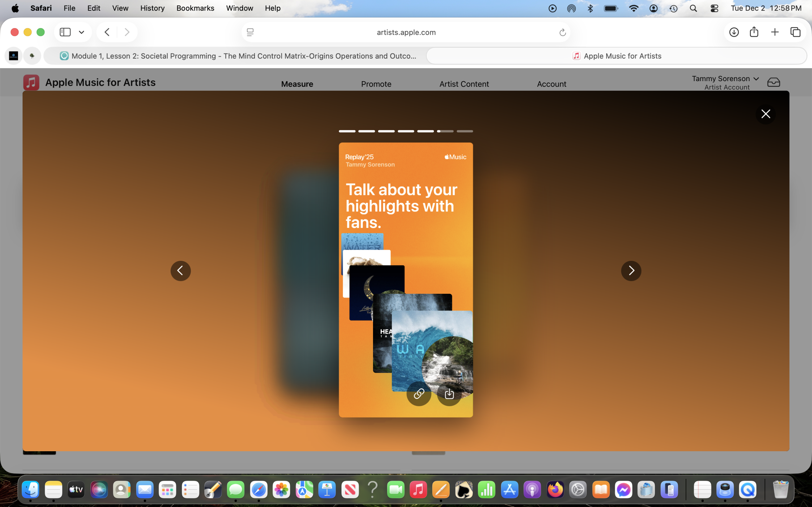The width and height of the screenshot is (812, 507).
Task: Switch to Artist Content tab
Action: (464, 84)
